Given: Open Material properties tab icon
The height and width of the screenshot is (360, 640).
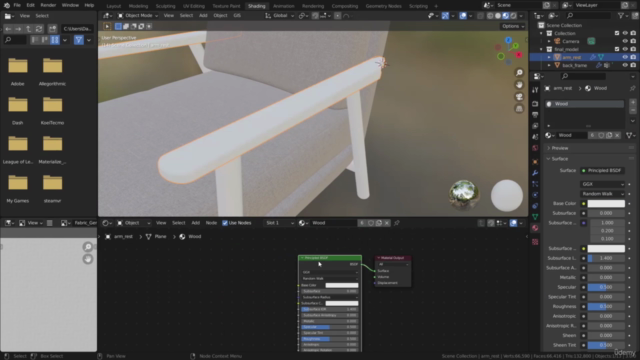Looking at the screenshot, I should click(x=535, y=228).
